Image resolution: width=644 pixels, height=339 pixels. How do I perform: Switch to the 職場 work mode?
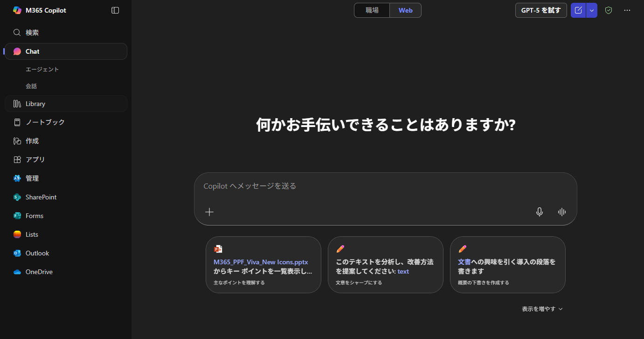pyautogui.click(x=372, y=10)
